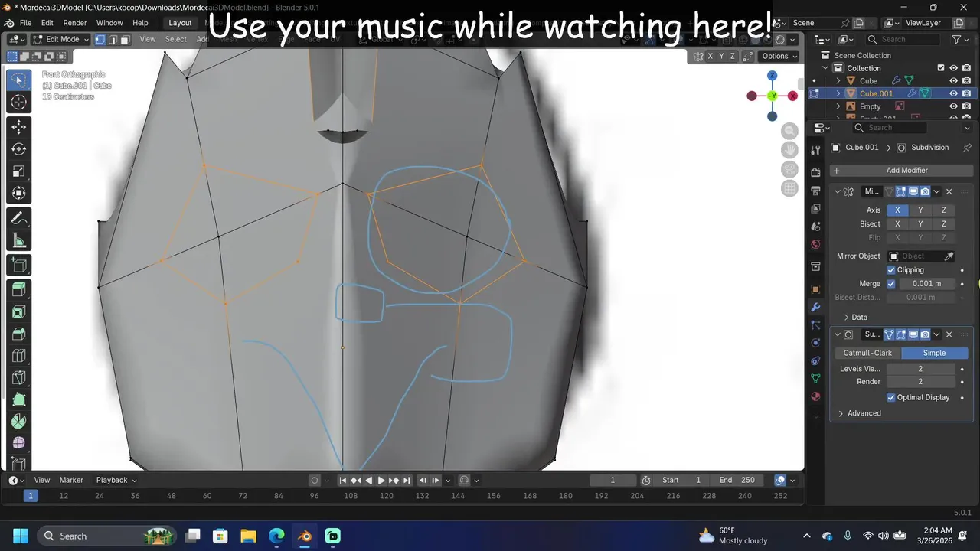
Task: Collapse the Collection tree
Action: [x=826, y=68]
